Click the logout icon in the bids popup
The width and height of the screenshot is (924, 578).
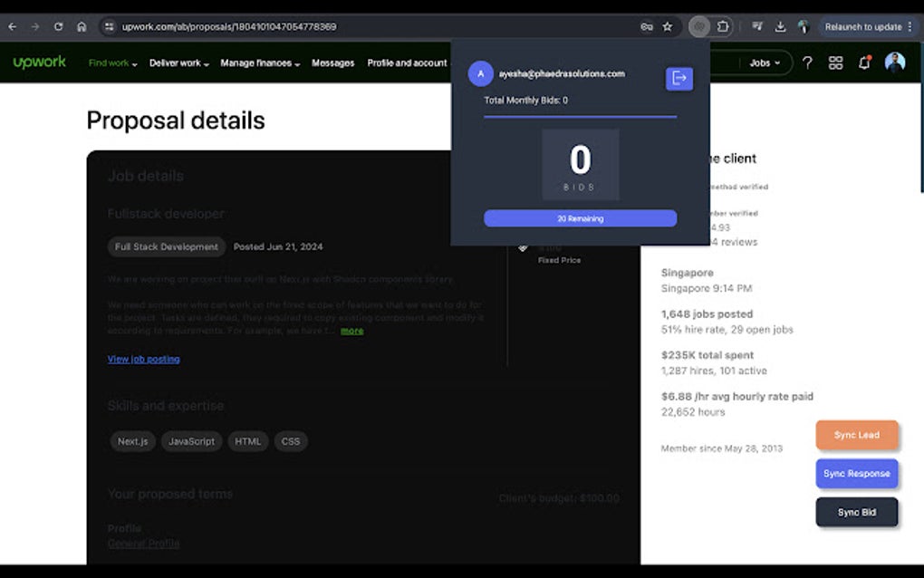679,79
